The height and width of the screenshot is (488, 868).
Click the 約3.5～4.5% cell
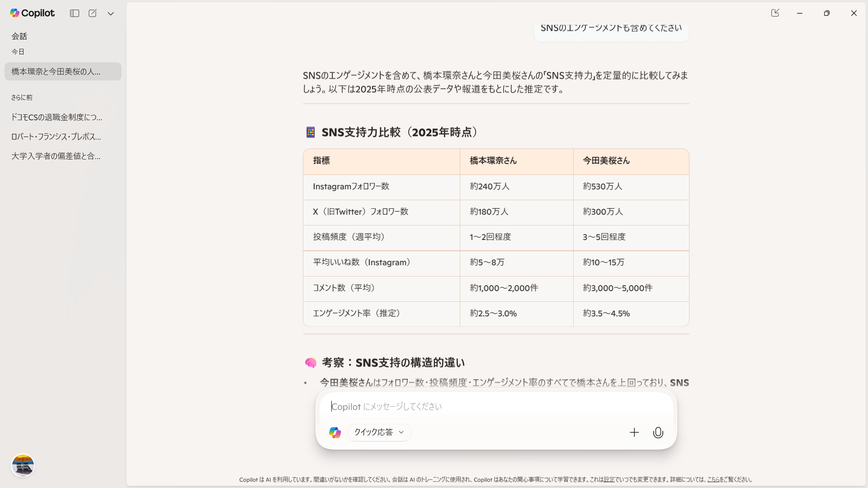pos(606,313)
